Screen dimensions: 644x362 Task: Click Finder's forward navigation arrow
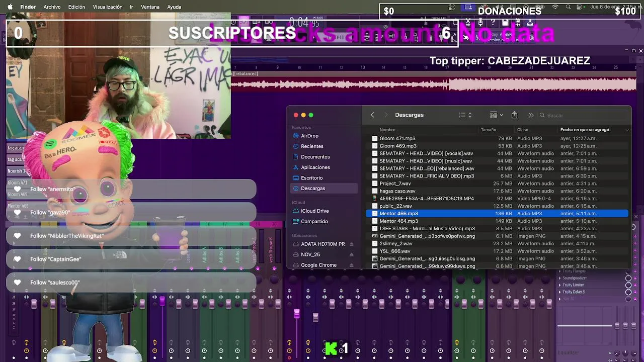pyautogui.click(x=386, y=115)
